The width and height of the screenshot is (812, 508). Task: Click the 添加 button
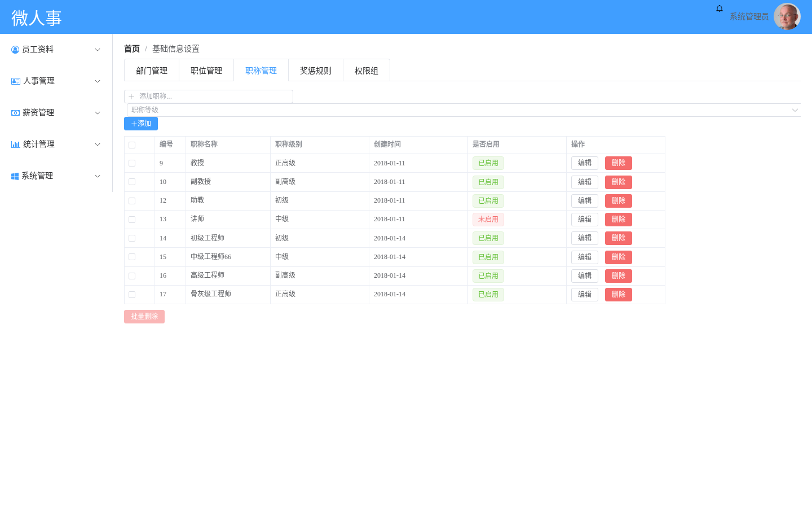click(141, 124)
